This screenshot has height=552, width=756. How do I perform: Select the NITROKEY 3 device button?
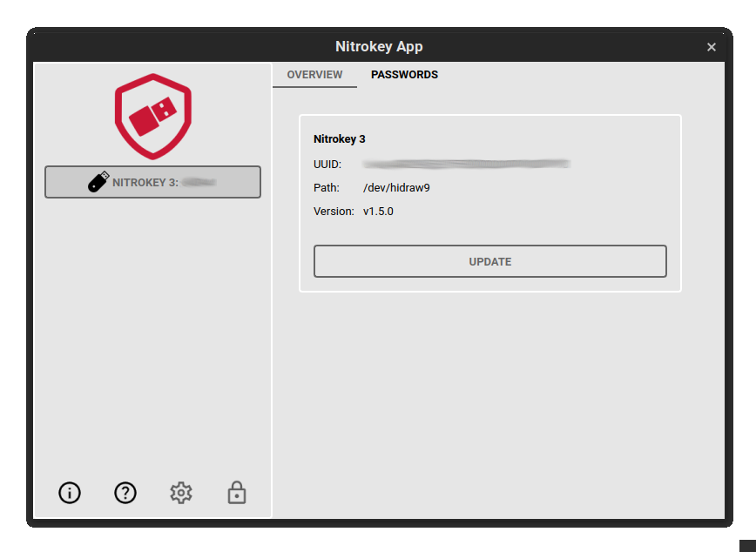point(152,182)
